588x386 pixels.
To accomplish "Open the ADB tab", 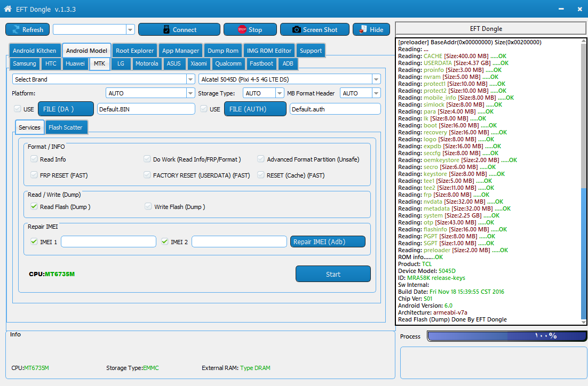I will click(x=288, y=63).
